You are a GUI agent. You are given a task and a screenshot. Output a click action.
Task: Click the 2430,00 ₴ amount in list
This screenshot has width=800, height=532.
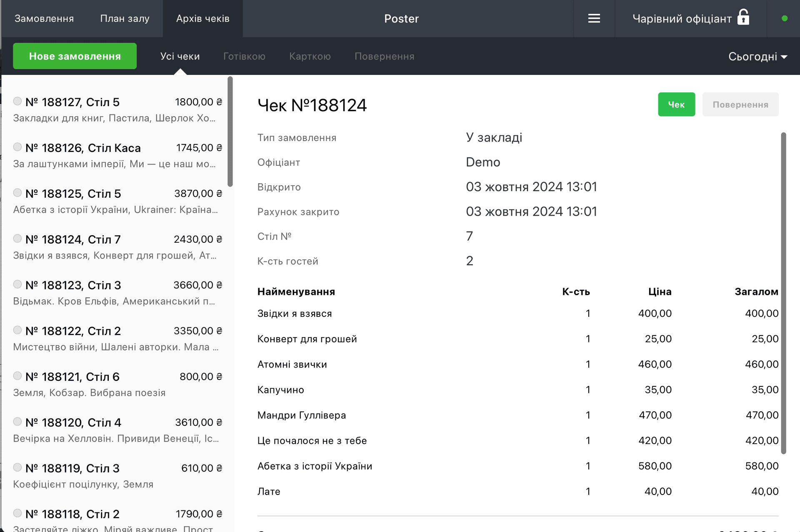click(198, 239)
